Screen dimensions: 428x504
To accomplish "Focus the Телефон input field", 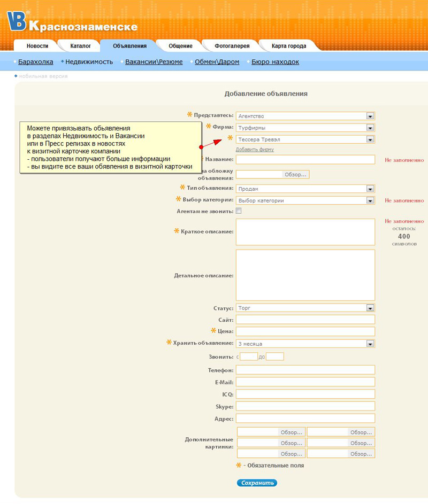I will 305,370.
